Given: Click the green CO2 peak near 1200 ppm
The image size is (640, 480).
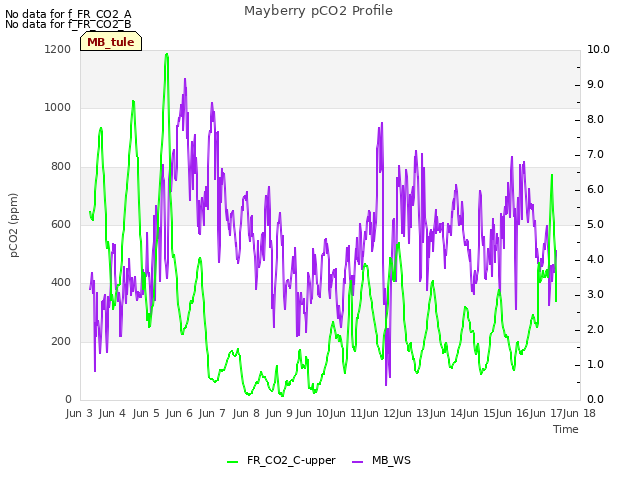Looking at the screenshot, I should tap(167, 55).
